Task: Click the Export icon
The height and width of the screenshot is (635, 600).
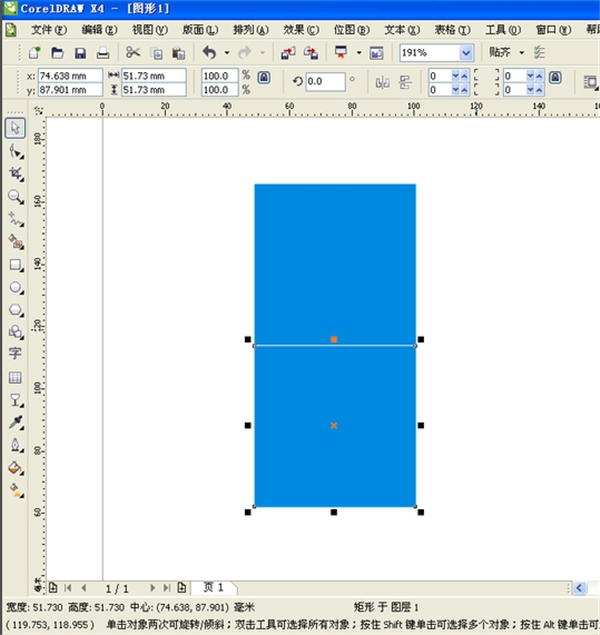Action: (x=311, y=53)
